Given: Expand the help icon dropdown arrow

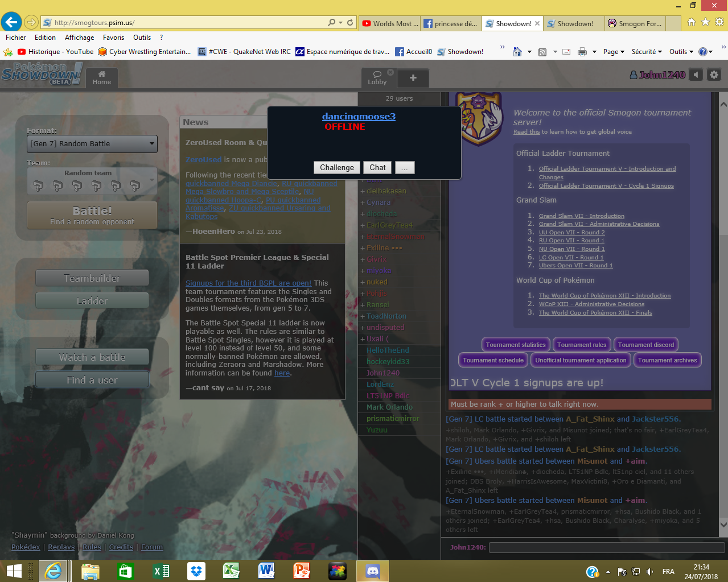Looking at the screenshot, I should click(711, 52).
